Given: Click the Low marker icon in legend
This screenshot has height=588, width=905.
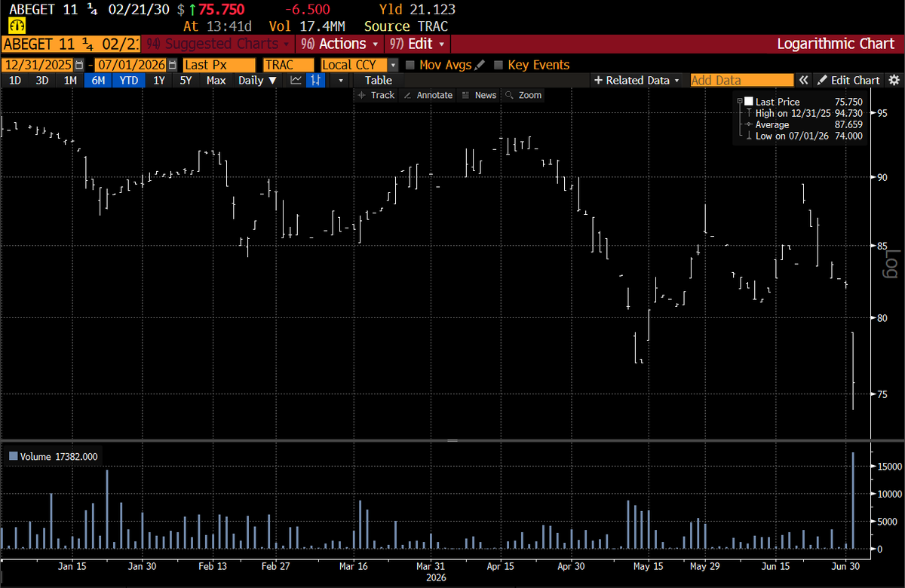Looking at the screenshot, I should point(749,136).
